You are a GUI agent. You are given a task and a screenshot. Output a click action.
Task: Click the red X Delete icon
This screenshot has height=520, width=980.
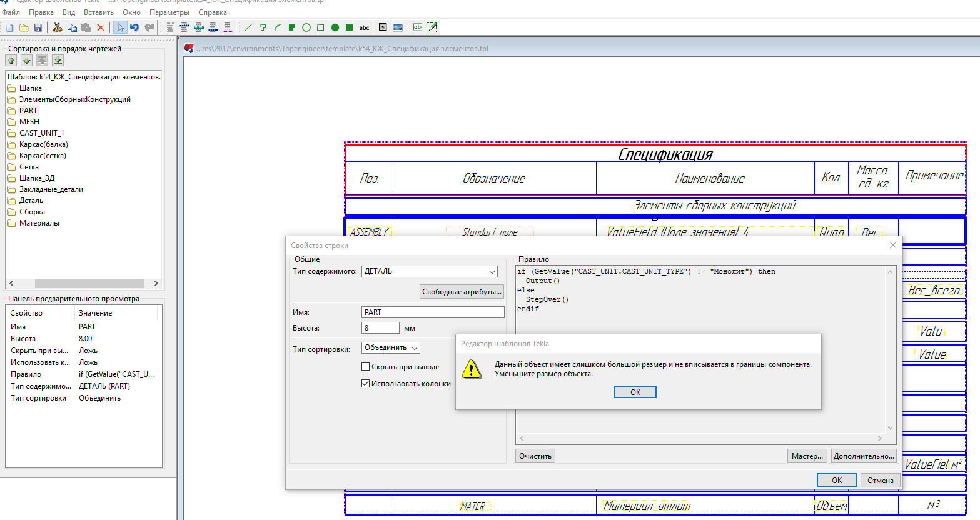pos(101,27)
